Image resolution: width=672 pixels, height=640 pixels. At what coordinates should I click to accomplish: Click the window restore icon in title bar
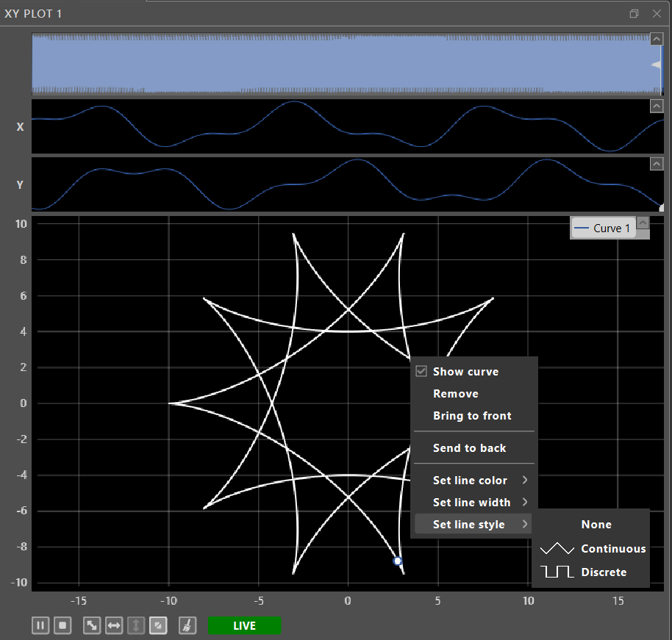(635, 14)
